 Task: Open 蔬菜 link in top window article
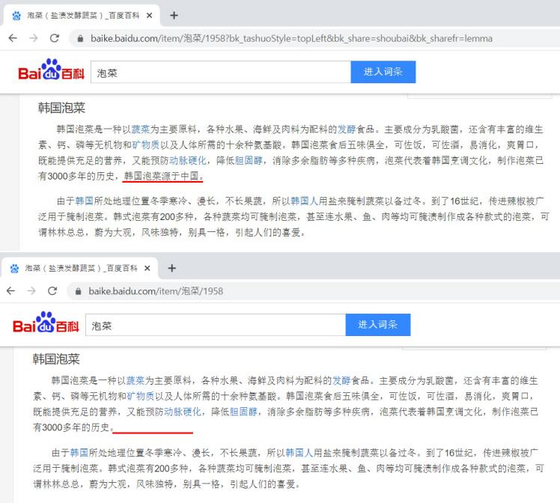(140, 130)
